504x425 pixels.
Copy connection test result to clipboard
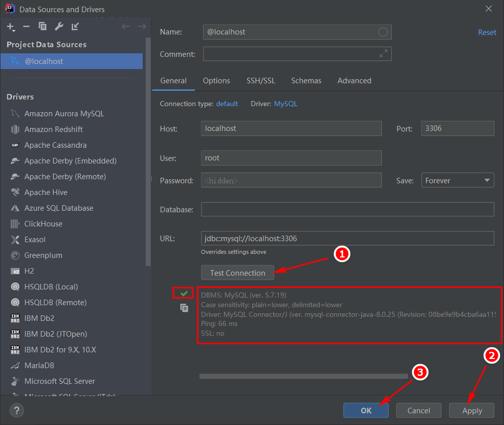(x=184, y=308)
